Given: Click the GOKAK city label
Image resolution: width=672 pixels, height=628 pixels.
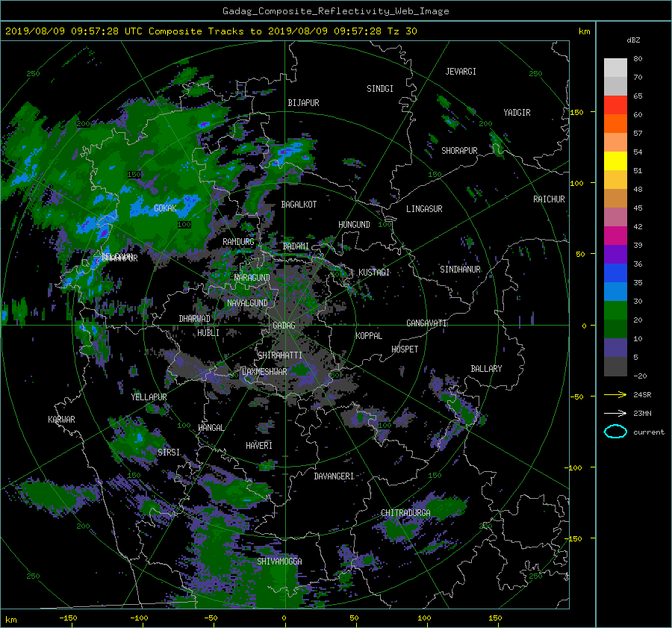Looking at the screenshot, I should point(165,208).
